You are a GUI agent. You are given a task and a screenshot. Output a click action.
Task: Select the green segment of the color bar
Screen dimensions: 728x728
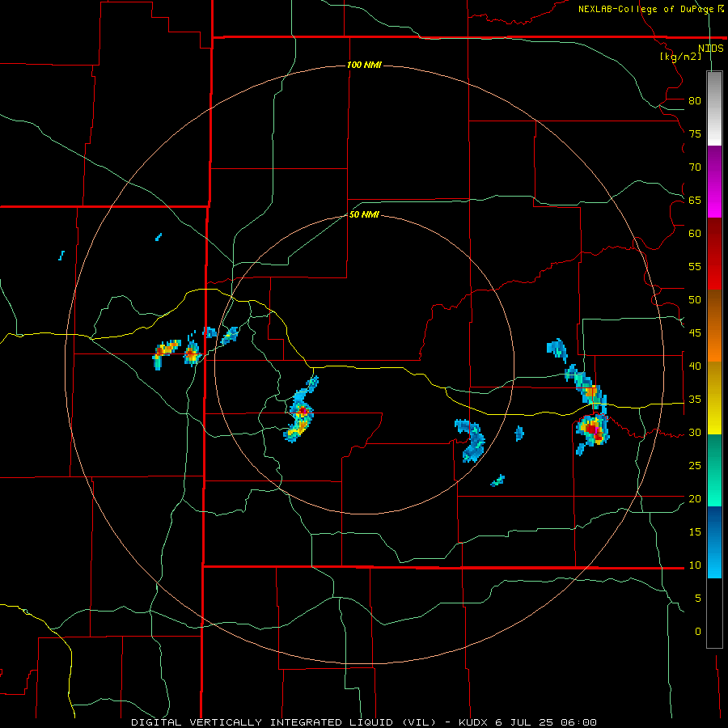(714, 470)
